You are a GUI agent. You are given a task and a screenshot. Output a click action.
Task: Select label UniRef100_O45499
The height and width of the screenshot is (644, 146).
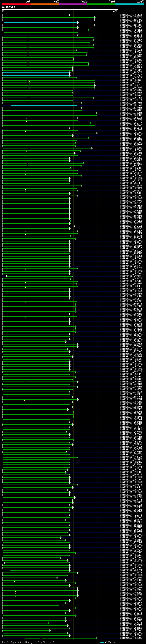coord(131,389)
